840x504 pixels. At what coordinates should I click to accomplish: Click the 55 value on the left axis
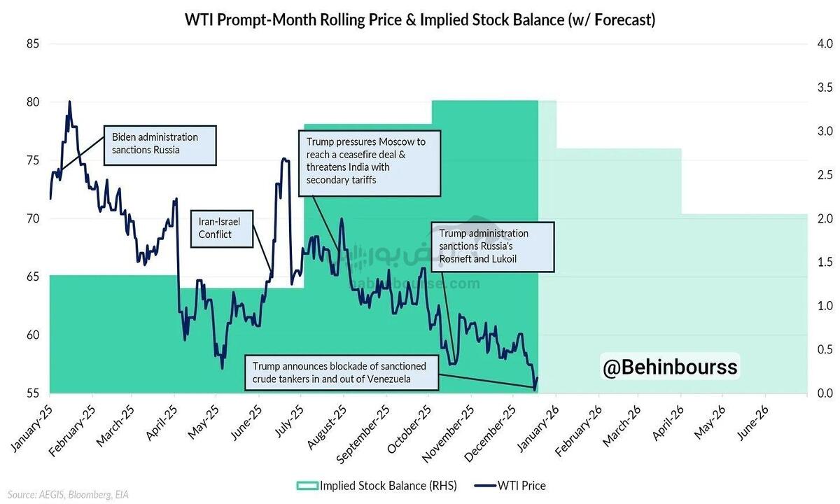[32, 393]
